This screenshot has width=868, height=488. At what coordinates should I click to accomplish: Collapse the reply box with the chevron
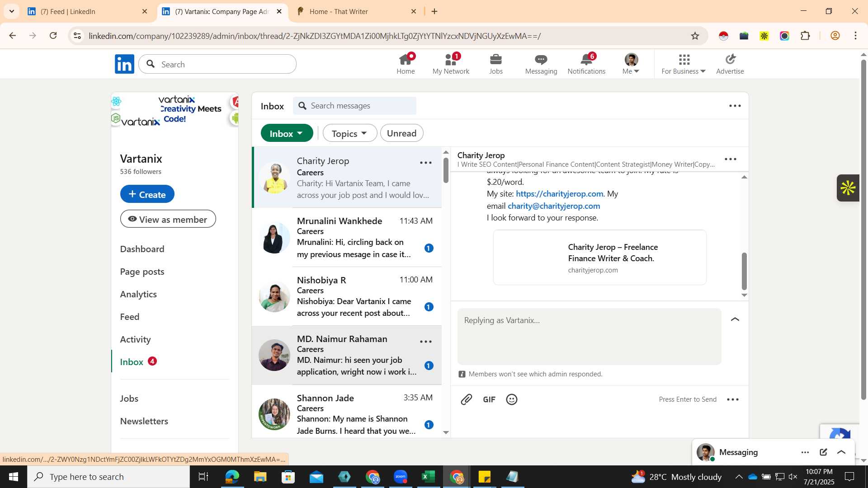(x=735, y=319)
